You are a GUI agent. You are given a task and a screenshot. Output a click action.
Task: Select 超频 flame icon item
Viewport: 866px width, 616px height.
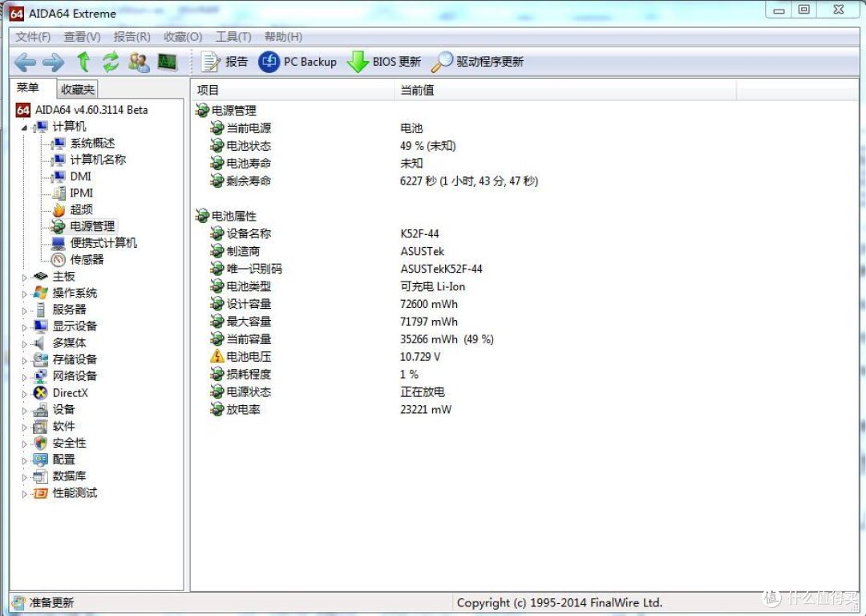59,210
